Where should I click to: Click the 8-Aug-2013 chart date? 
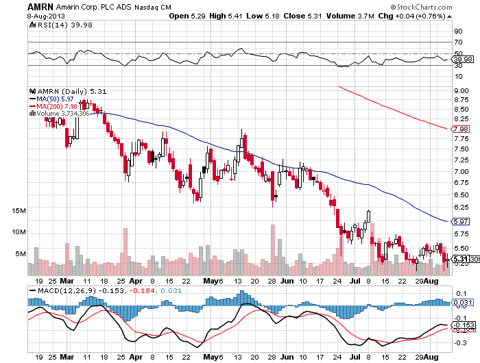click(x=46, y=16)
